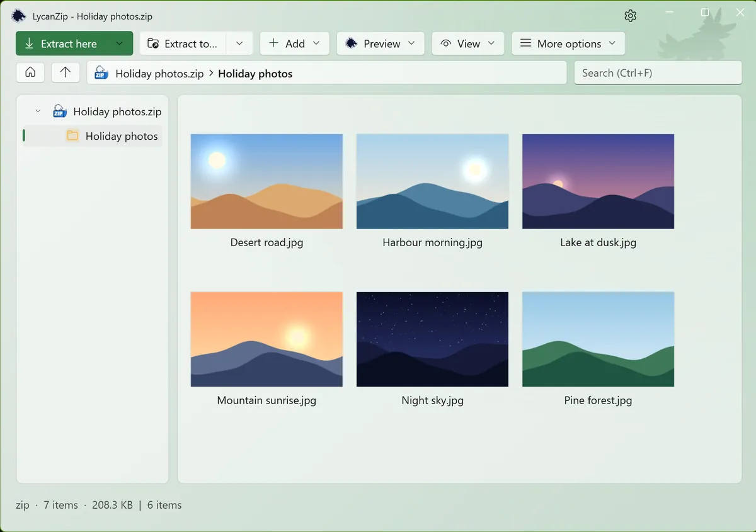The image size is (756, 532).
Task: Select the Harbour morning thumbnail
Action: click(x=432, y=181)
